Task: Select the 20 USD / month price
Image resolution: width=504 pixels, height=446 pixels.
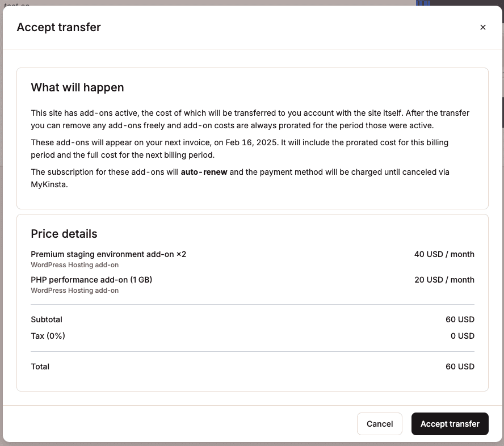Action: click(444, 280)
